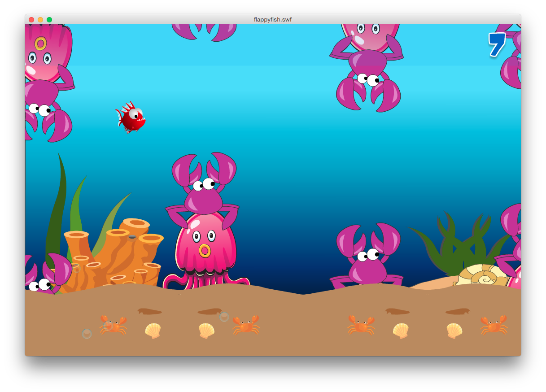
Task: Click the blue score number 7
Action: point(497,44)
